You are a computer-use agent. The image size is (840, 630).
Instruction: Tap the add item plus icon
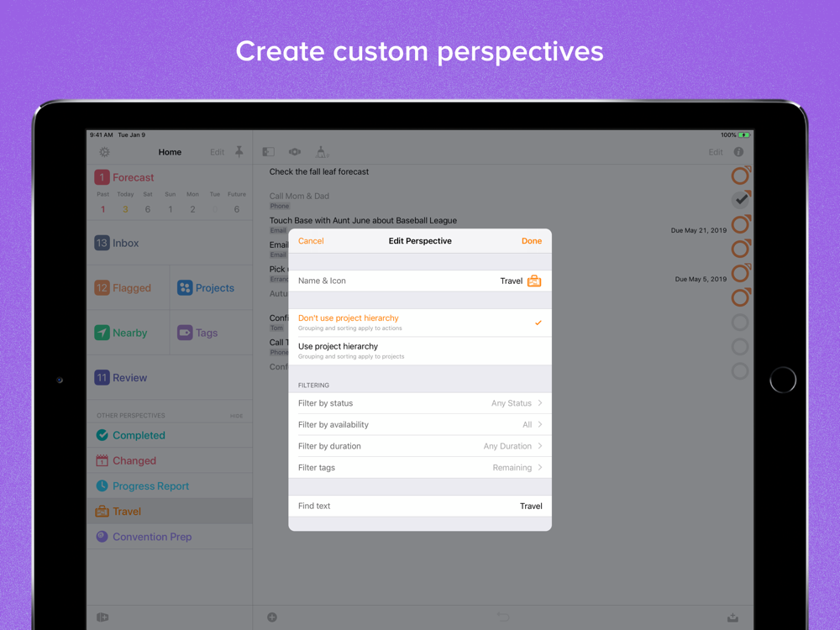(x=272, y=617)
